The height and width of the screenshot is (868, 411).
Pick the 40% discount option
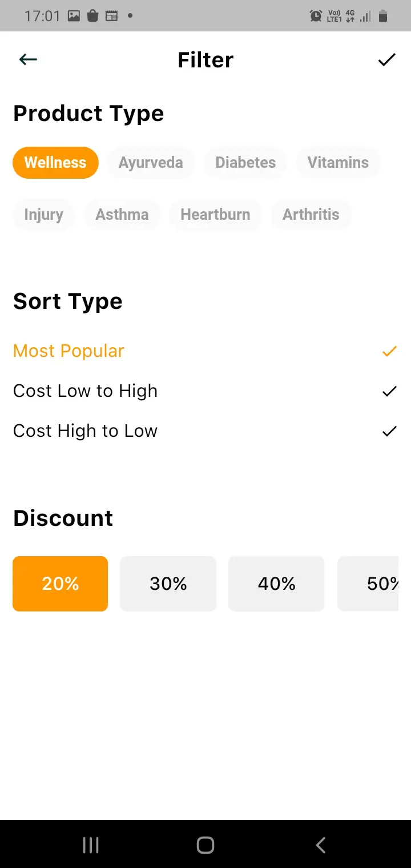[x=276, y=584]
